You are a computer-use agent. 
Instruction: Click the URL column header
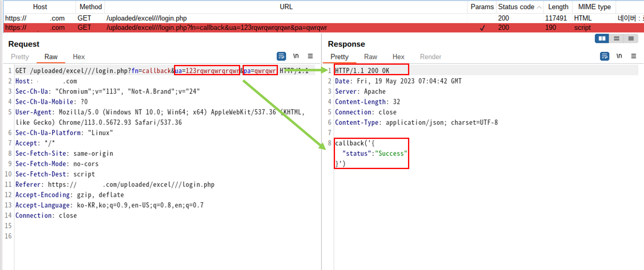286,7
